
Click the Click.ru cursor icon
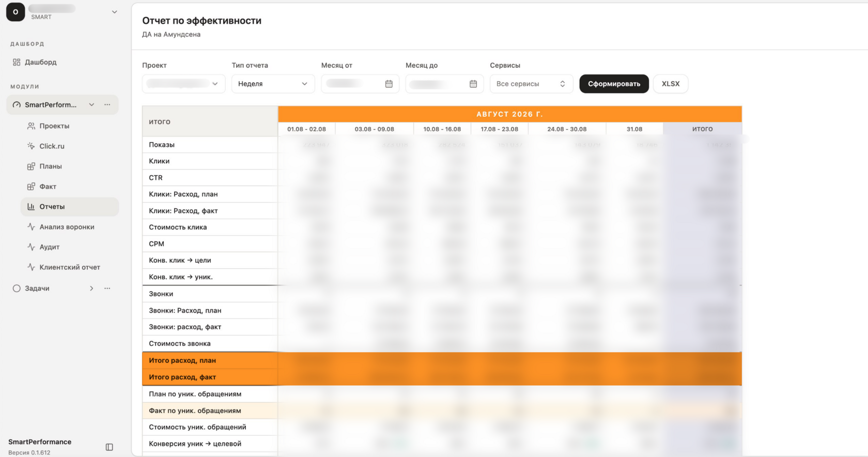click(31, 146)
